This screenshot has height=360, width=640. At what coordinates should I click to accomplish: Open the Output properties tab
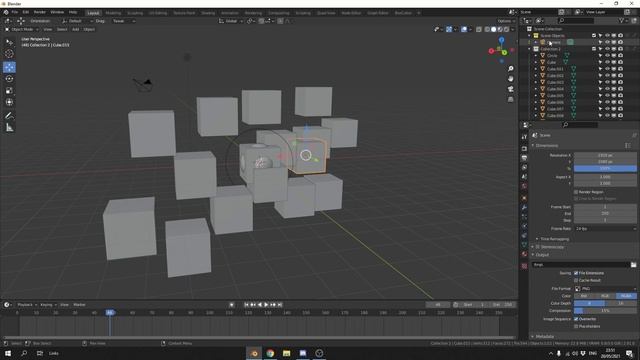click(x=524, y=158)
